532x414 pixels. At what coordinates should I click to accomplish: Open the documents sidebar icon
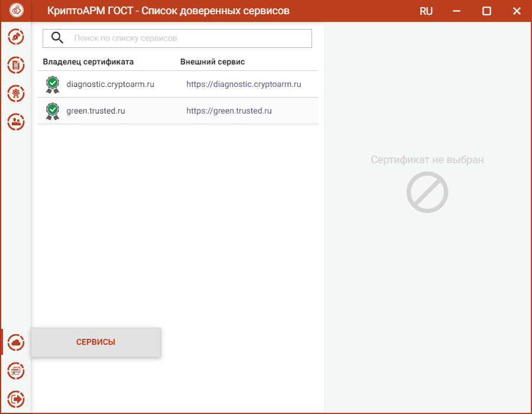tap(16, 65)
